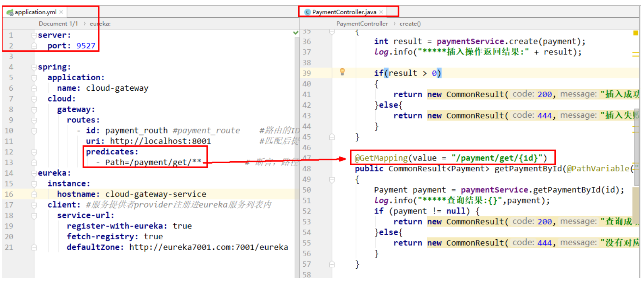Switch to the application.yml editor tab
The width and height of the screenshot is (644, 286).
(x=35, y=12)
